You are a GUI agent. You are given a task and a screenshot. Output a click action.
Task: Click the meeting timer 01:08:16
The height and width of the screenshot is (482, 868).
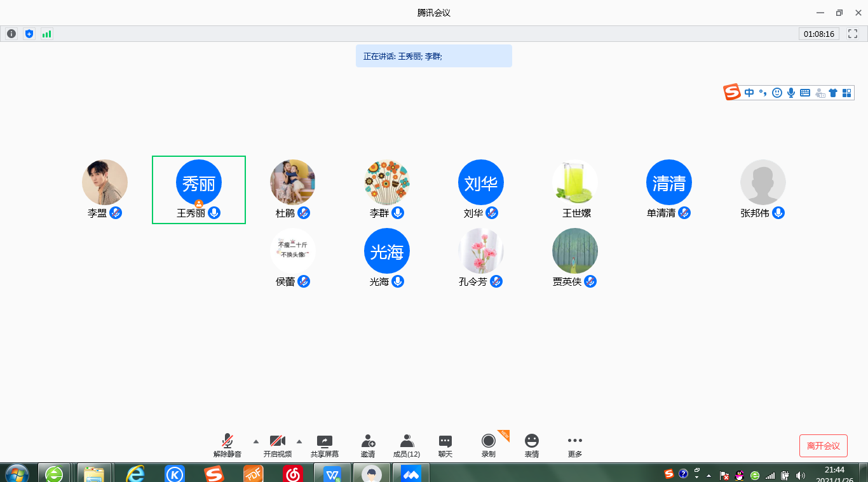coord(818,34)
